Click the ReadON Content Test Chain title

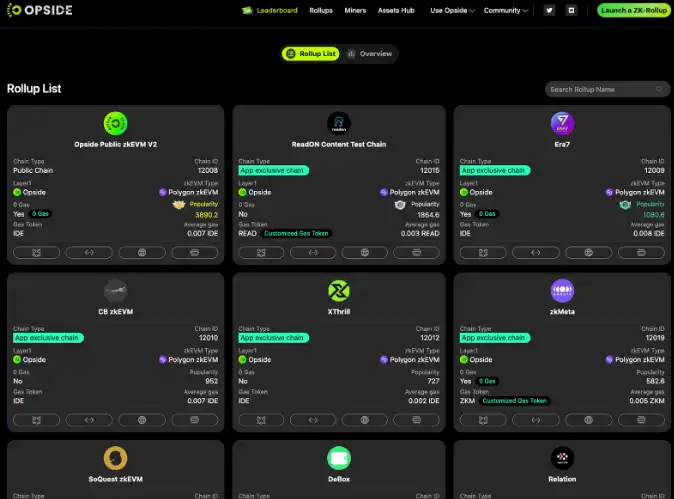339,144
